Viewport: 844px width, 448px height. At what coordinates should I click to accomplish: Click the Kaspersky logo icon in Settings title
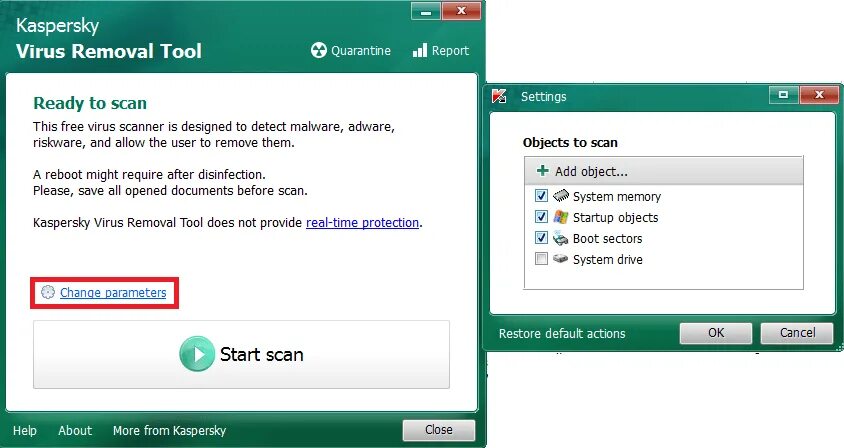500,96
